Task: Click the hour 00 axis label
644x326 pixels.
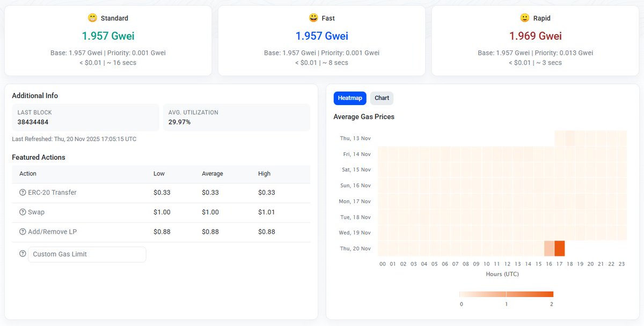Action: 383,264
